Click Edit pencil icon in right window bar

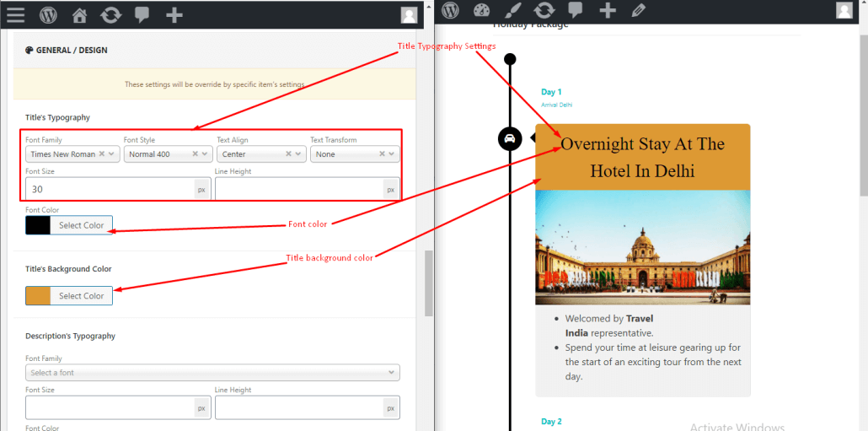(x=638, y=10)
